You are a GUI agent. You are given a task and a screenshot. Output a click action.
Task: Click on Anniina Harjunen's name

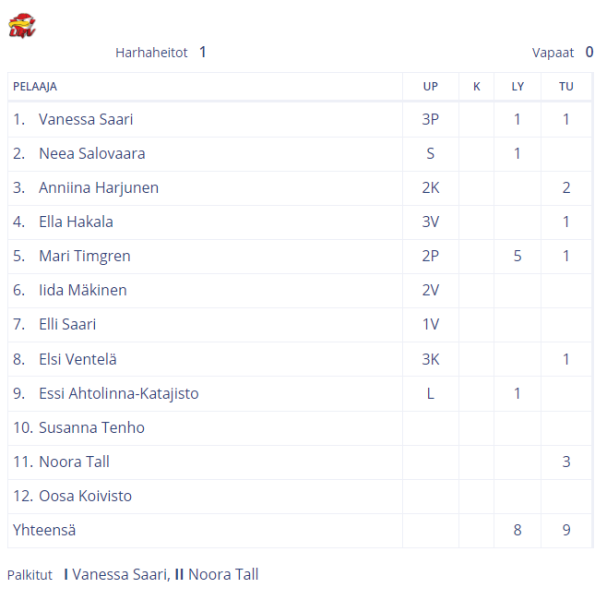pos(99,188)
